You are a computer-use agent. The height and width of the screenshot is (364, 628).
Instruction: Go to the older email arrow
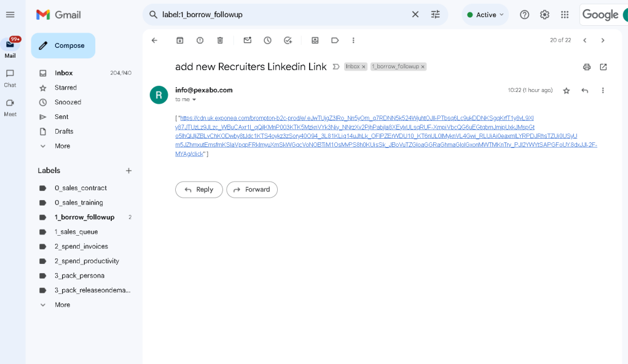tap(603, 41)
